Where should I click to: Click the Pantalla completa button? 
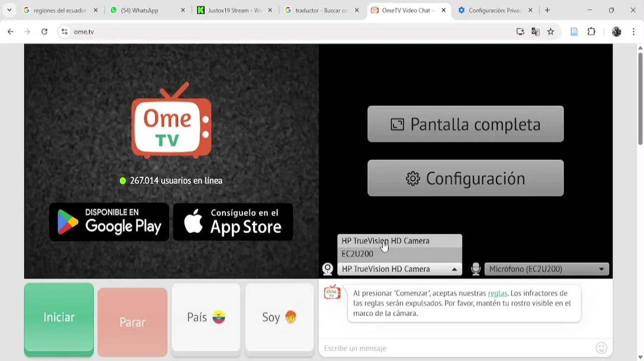465,124
